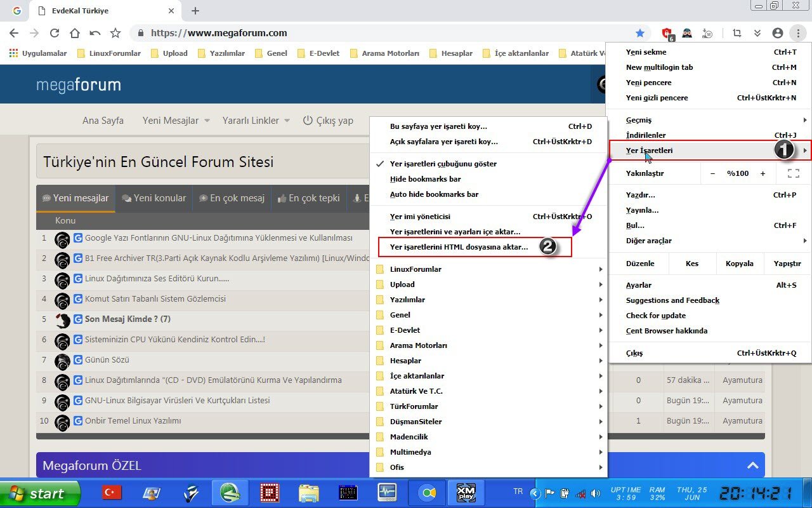812x508 pixels.
Task: Expand the Multimedya bookmark folder submenu
Action: (x=488, y=452)
